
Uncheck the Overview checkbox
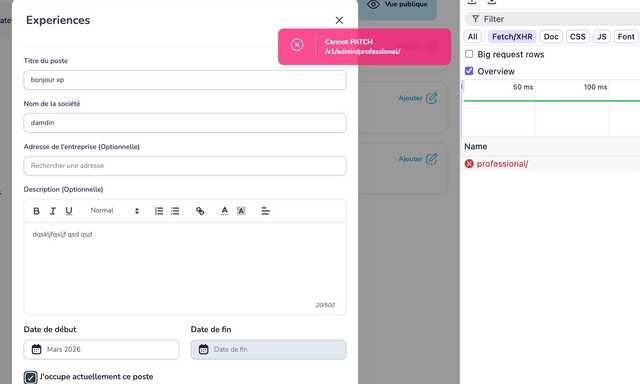coord(469,71)
